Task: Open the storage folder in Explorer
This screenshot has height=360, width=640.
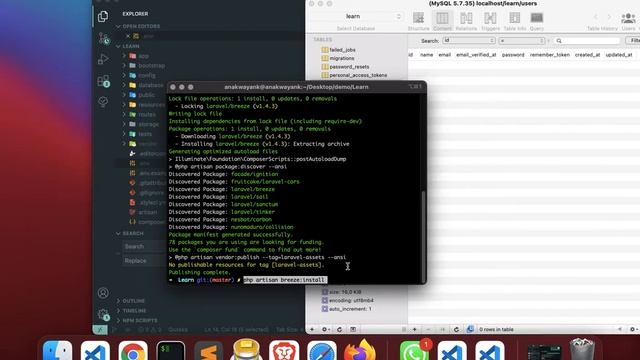Action: pyautogui.click(x=148, y=124)
